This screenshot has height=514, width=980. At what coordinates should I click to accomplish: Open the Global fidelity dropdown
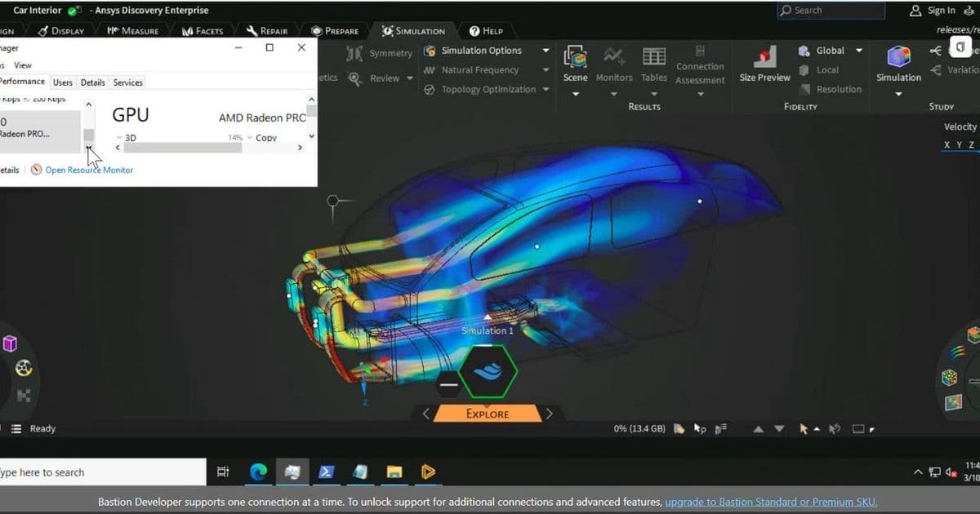858,51
